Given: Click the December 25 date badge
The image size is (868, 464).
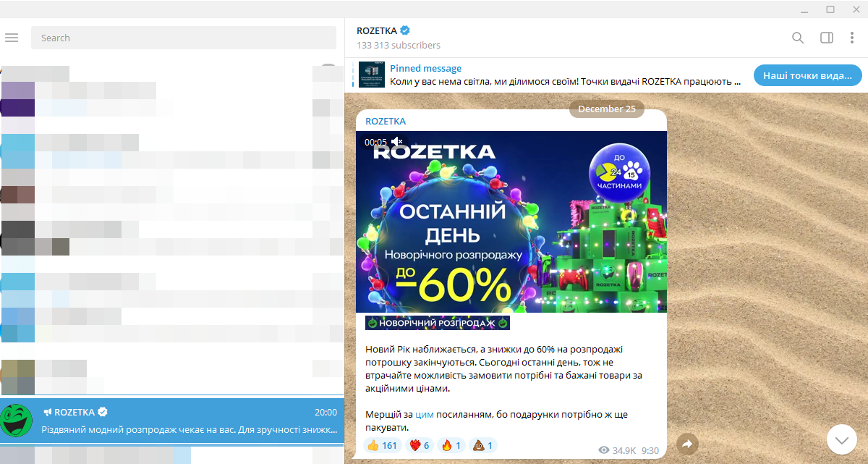Looking at the screenshot, I should (x=607, y=109).
